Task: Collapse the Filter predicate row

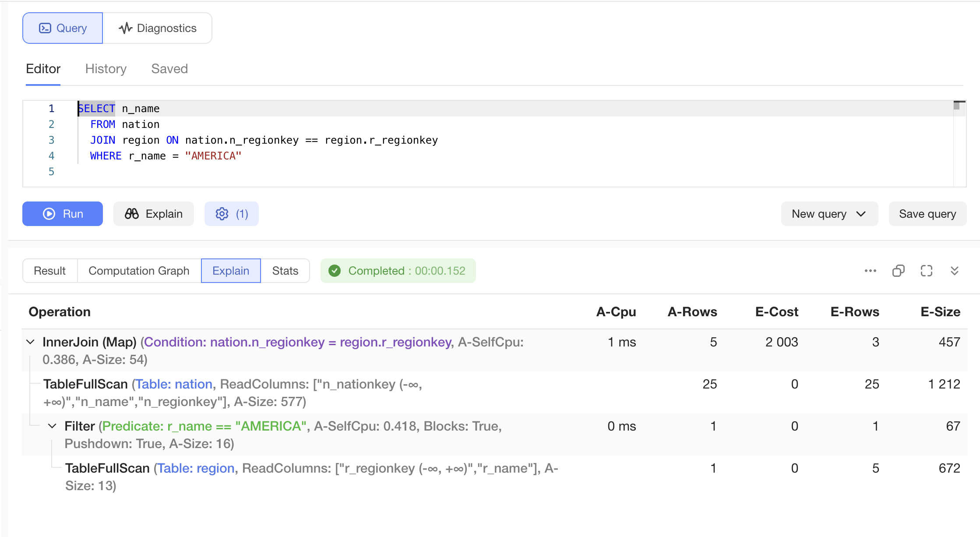Action: [52, 426]
